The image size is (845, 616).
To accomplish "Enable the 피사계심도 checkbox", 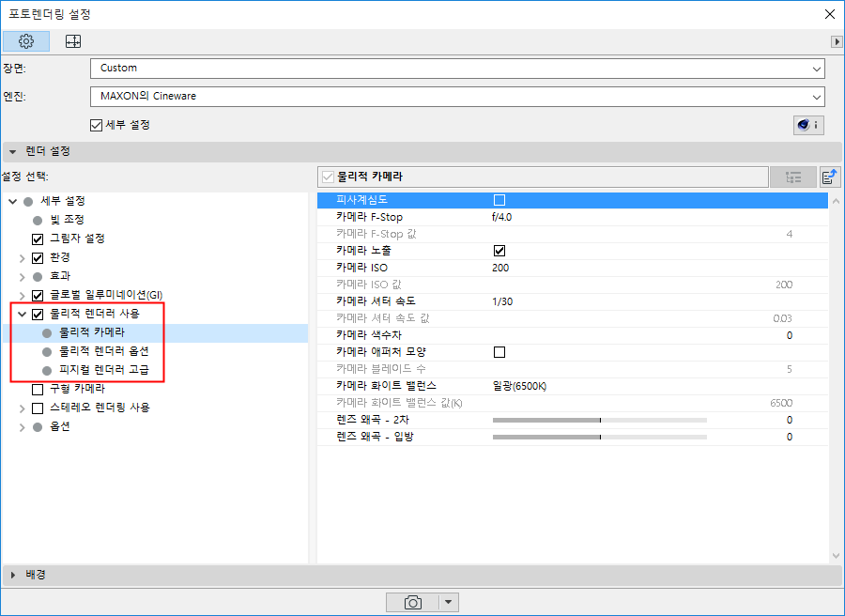I will coord(499,200).
